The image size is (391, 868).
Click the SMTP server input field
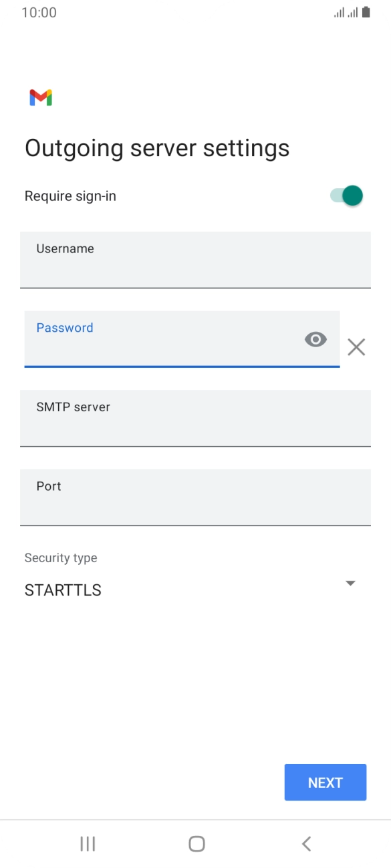[195, 419]
